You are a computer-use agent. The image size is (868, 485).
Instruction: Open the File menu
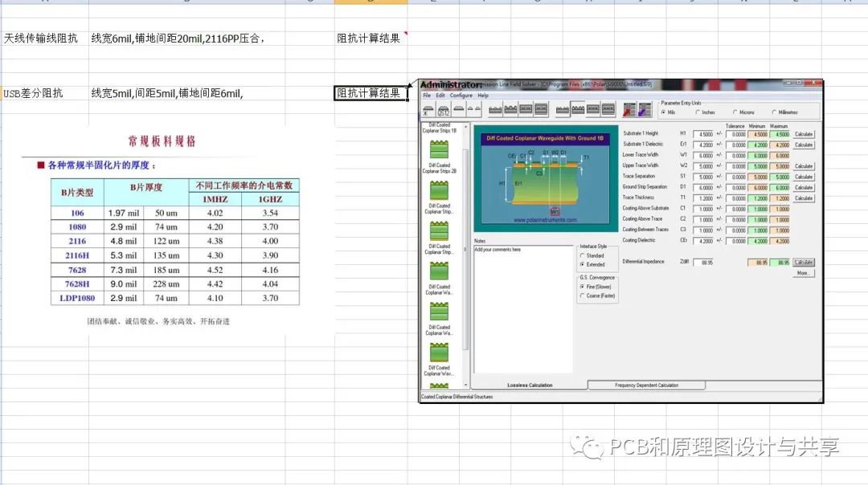(428, 96)
